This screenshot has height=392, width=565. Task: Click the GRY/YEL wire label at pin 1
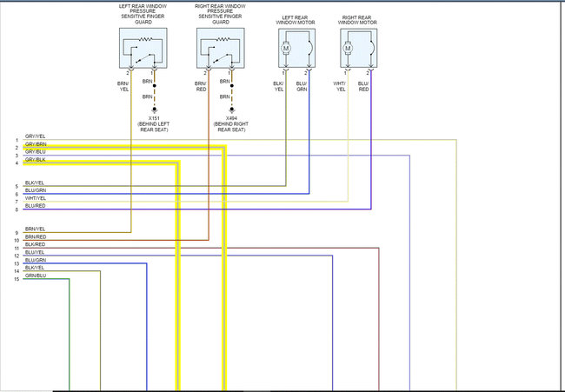(36, 136)
